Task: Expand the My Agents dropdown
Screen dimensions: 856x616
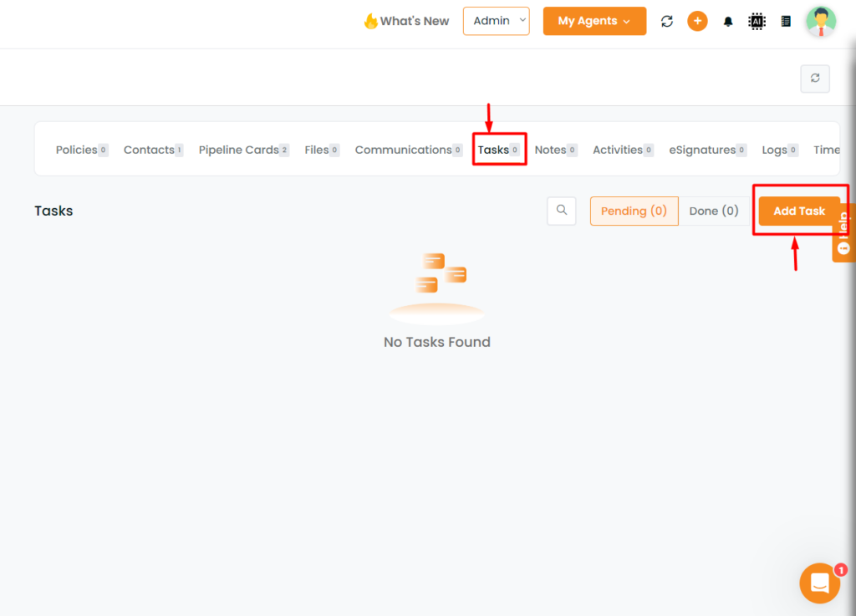Action: click(x=594, y=21)
